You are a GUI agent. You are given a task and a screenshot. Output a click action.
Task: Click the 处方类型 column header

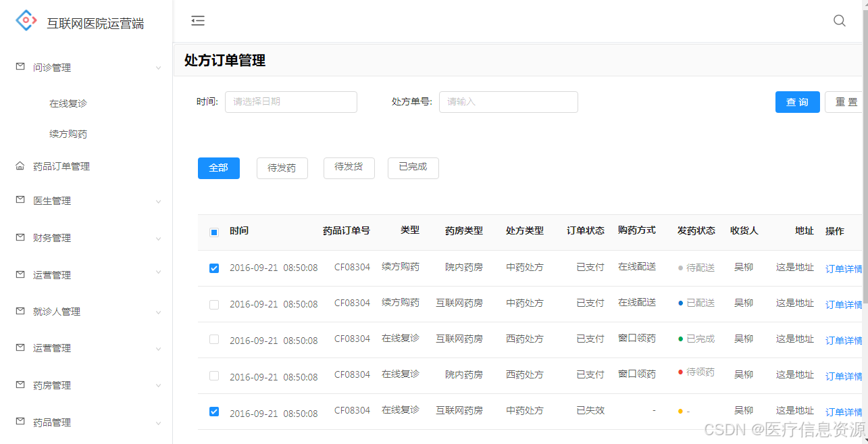tap(525, 230)
